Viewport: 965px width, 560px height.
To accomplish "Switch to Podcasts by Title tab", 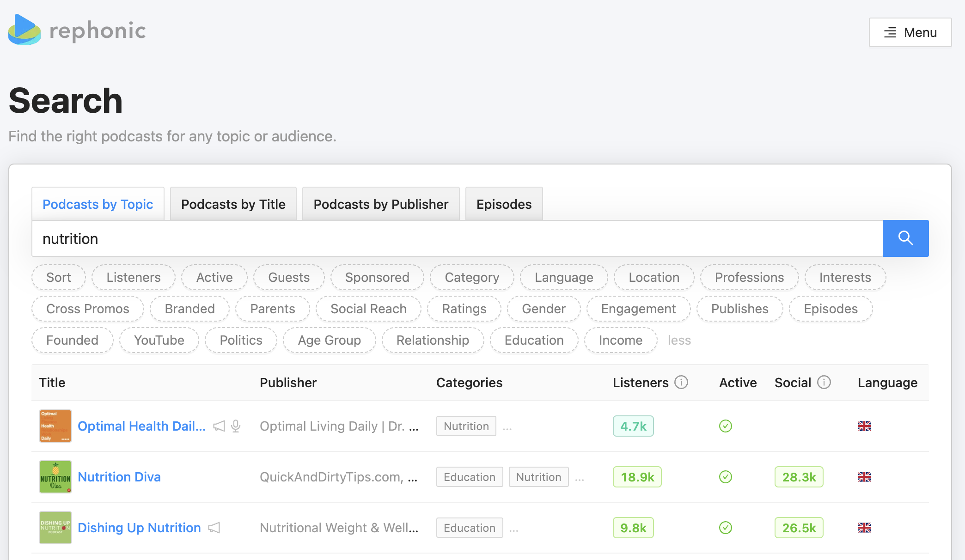I will [233, 204].
